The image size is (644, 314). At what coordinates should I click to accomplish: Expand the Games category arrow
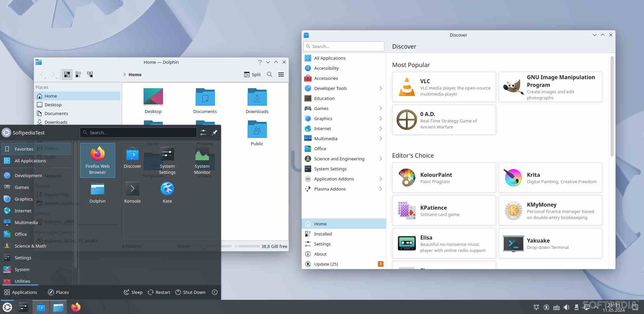click(380, 108)
